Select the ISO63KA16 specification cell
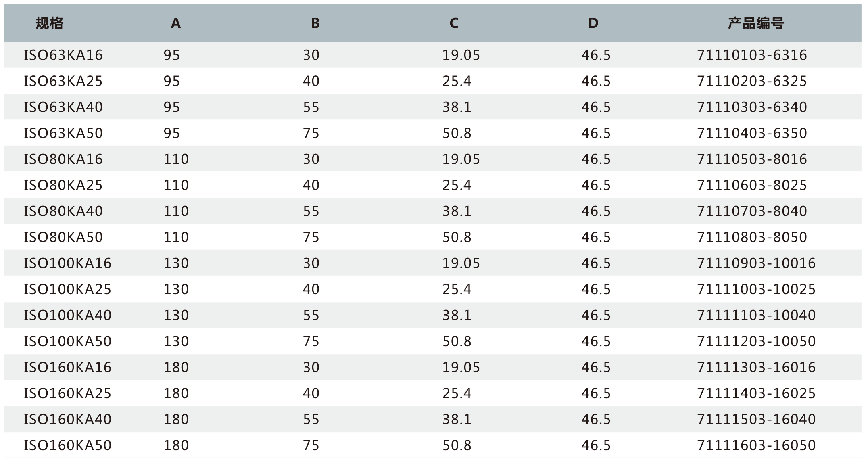868x462 pixels. click(63, 55)
